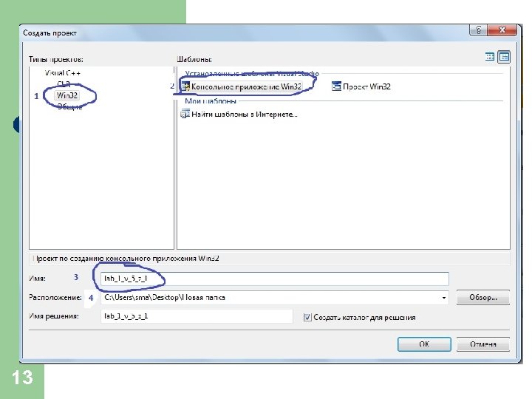532x399 pixels.
Task: Toggle Создать каталог для решения checkbox
Action: coord(307,317)
